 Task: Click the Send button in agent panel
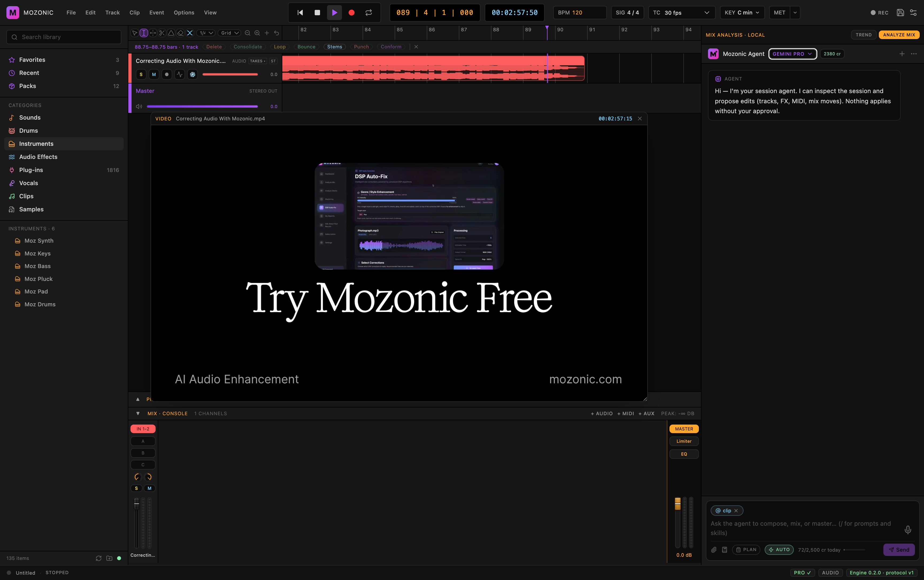coord(899,550)
